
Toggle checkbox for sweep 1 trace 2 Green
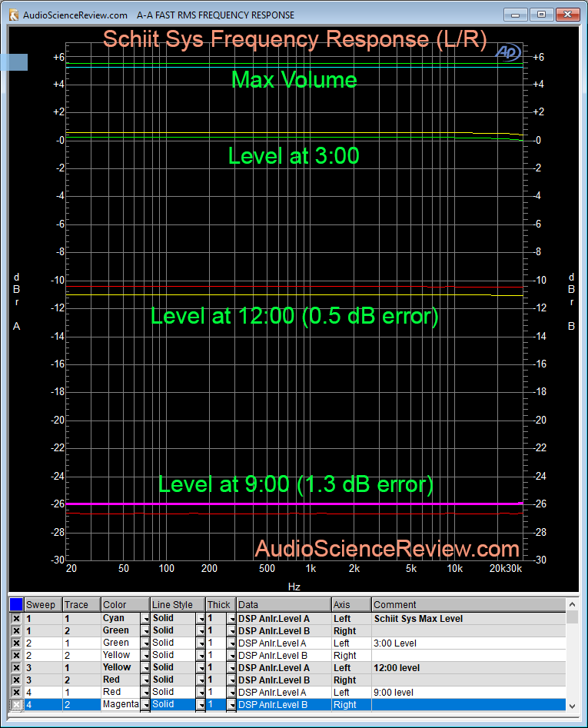click(x=16, y=630)
